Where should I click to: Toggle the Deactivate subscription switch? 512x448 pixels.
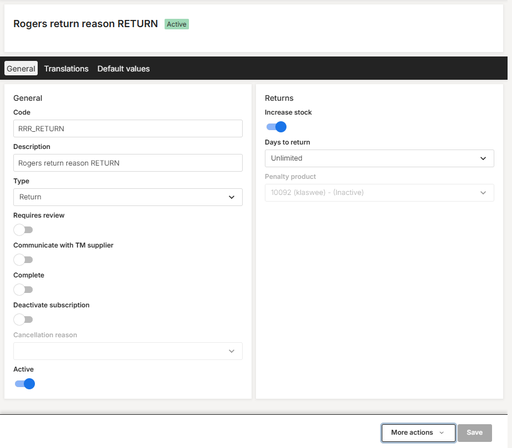pyautogui.click(x=23, y=319)
